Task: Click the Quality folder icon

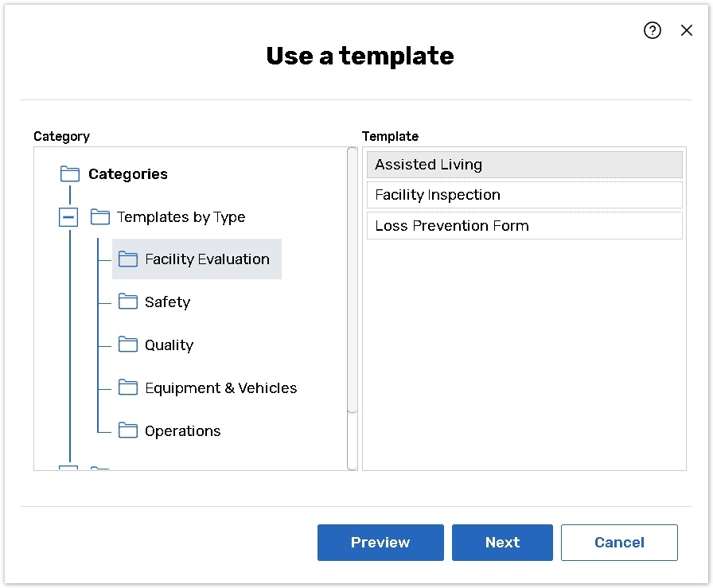Action: pos(128,345)
